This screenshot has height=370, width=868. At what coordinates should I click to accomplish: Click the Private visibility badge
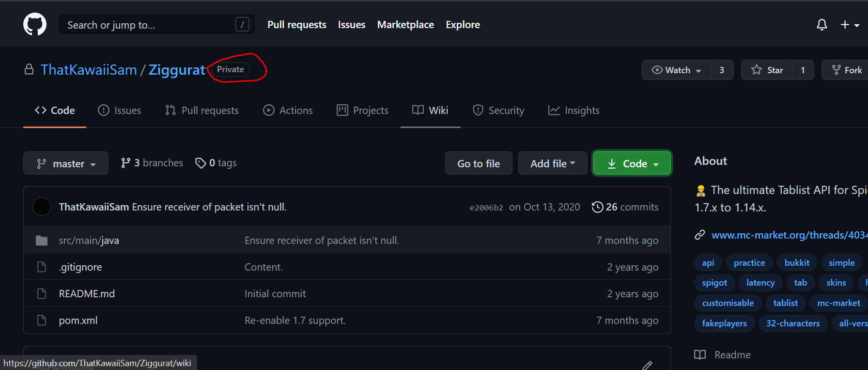tap(231, 69)
